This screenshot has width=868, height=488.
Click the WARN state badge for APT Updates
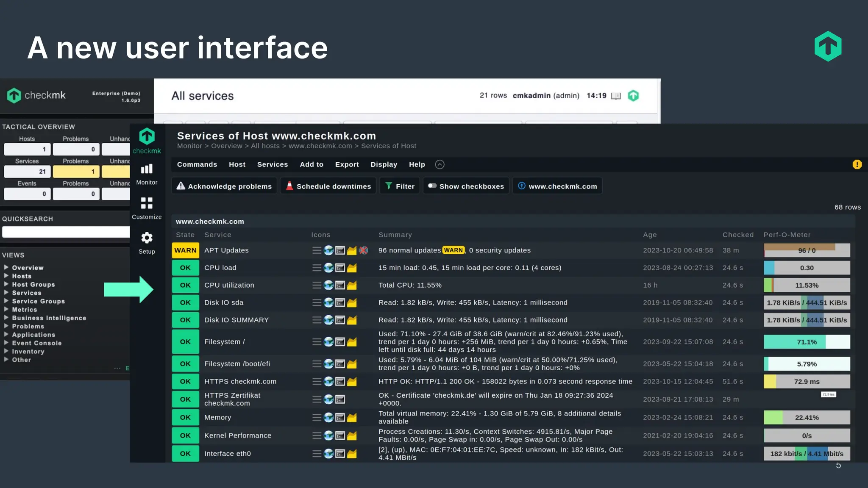(x=185, y=250)
